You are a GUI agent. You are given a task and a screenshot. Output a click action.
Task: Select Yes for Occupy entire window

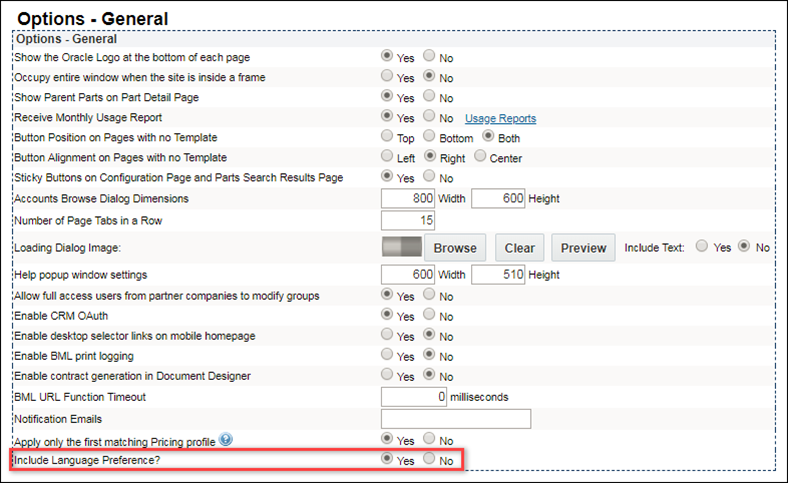(387, 77)
